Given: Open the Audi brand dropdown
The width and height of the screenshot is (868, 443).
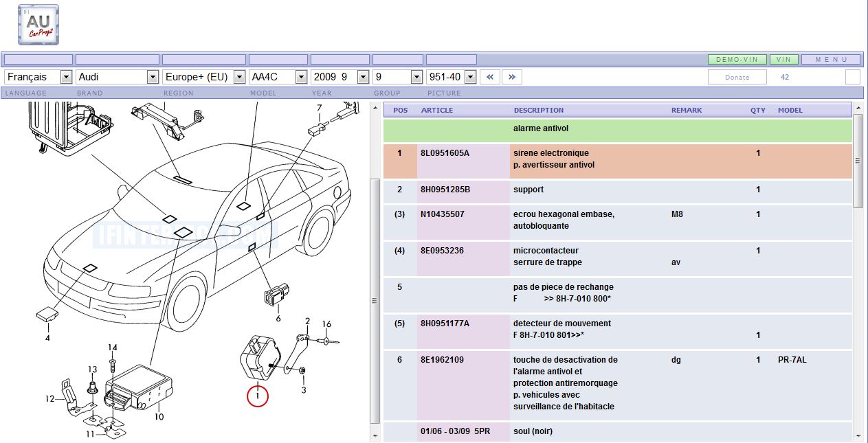Looking at the screenshot, I should pos(153,77).
